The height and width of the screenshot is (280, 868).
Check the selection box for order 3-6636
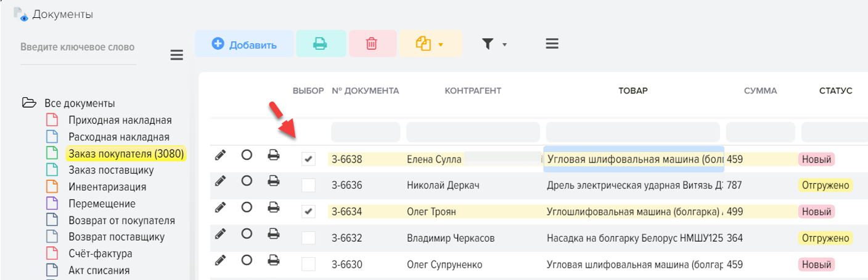[x=308, y=185]
